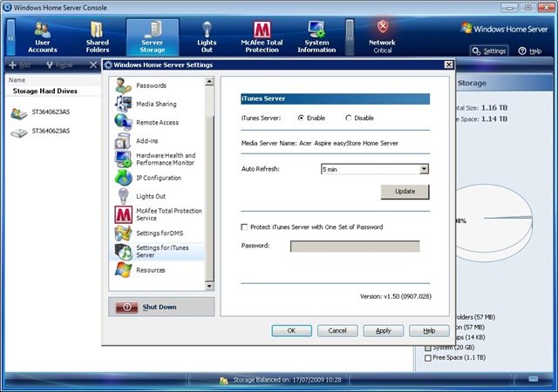Image resolution: width=558 pixels, height=392 pixels.
Task: Open console Settings in top right
Action: point(489,51)
